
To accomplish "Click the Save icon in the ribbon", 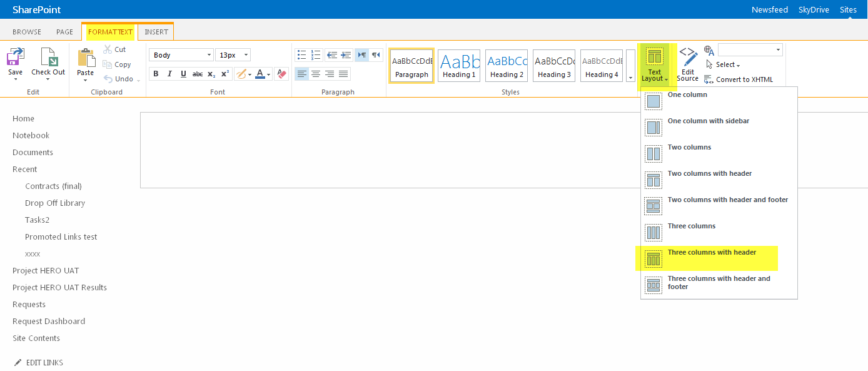I will 15,58.
